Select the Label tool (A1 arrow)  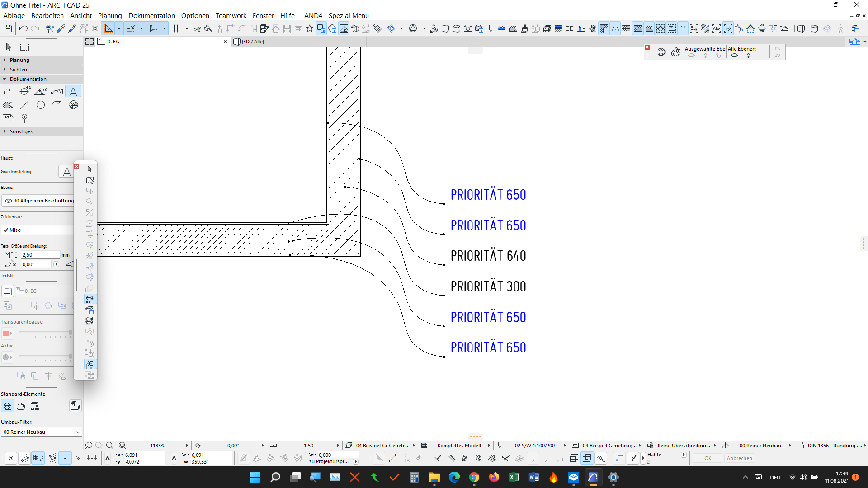coord(57,92)
